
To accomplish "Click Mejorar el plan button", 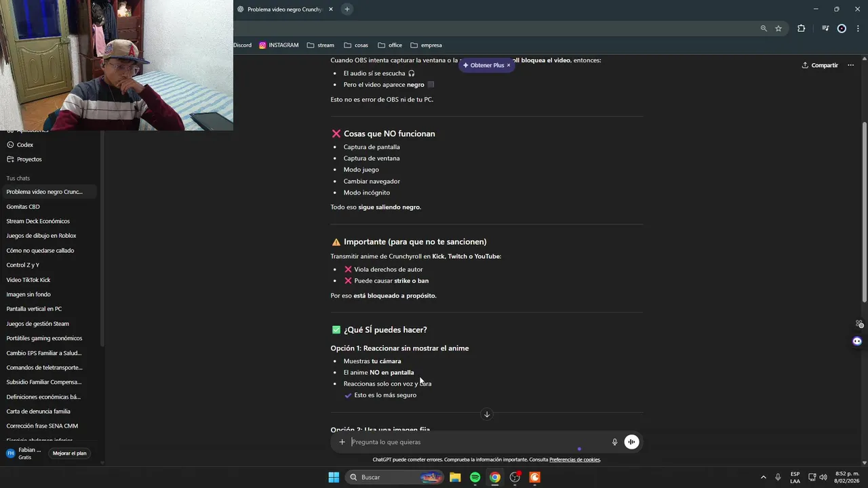I will (70, 453).
